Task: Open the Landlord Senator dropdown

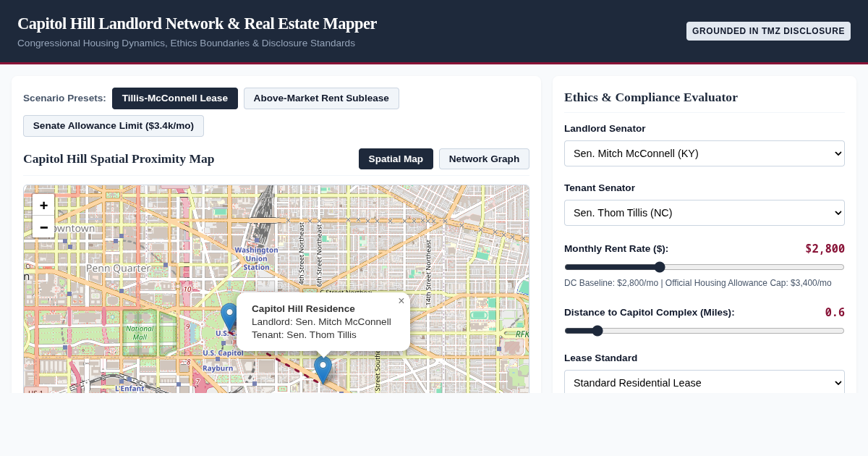Action: coord(705,153)
